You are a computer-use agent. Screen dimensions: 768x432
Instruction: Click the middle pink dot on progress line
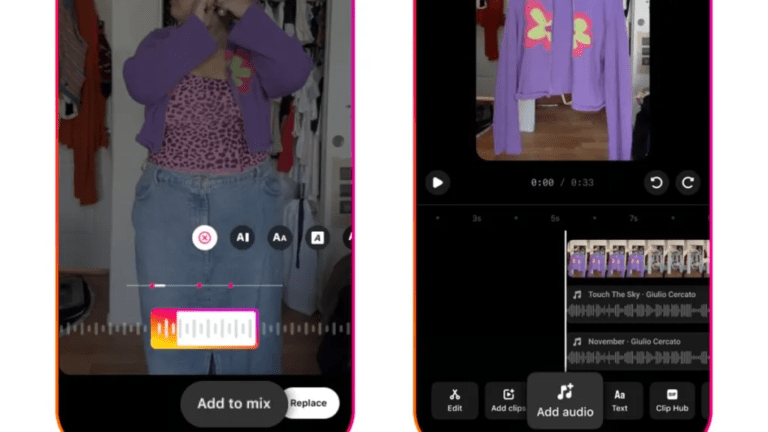click(x=199, y=285)
